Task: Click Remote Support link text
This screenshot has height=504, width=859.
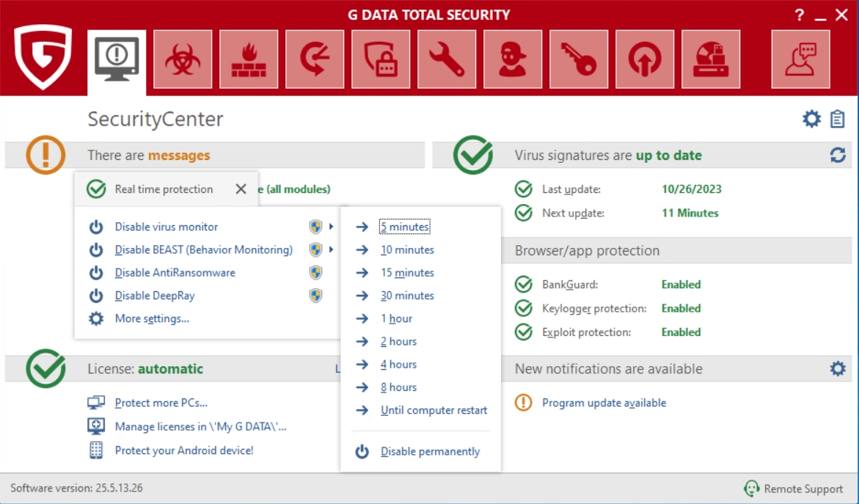Action: tap(803, 489)
